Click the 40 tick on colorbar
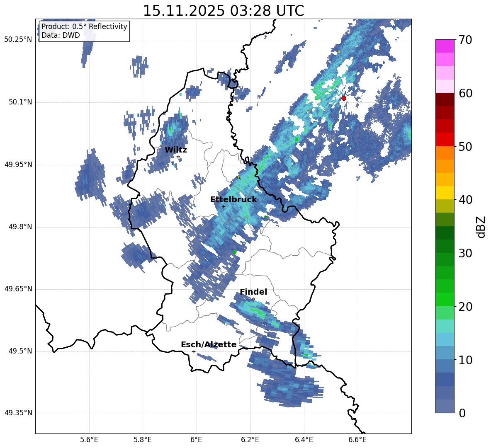 tap(465, 200)
